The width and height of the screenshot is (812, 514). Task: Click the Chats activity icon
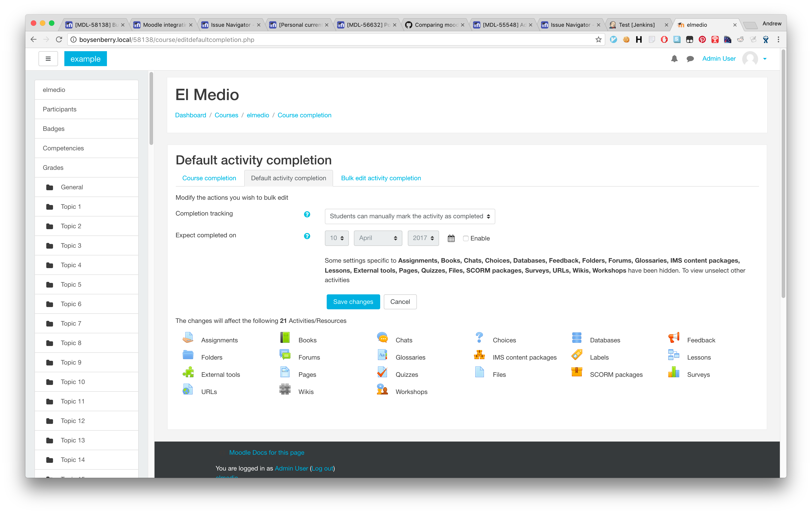382,338
